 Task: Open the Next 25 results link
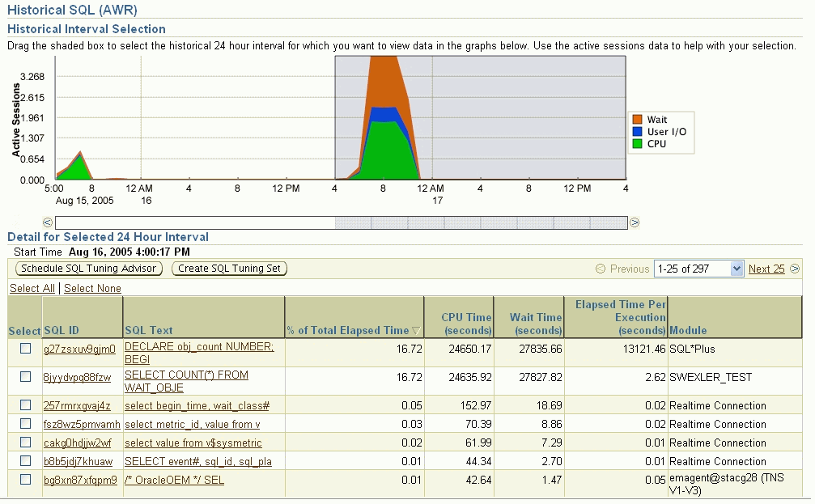[x=766, y=269]
